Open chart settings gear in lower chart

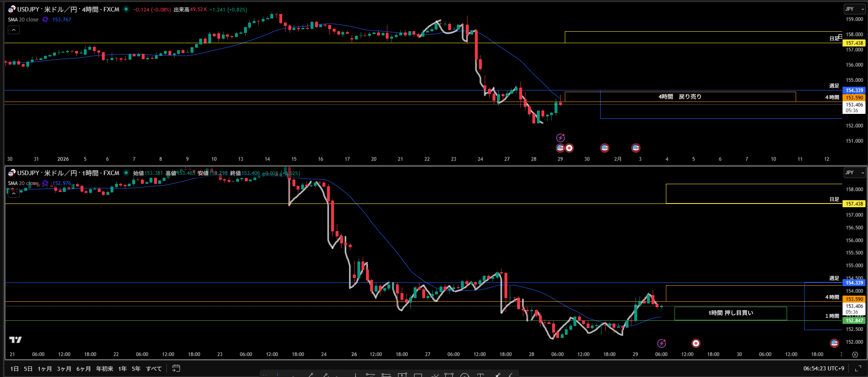pyautogui.click(x=855, y=354)
